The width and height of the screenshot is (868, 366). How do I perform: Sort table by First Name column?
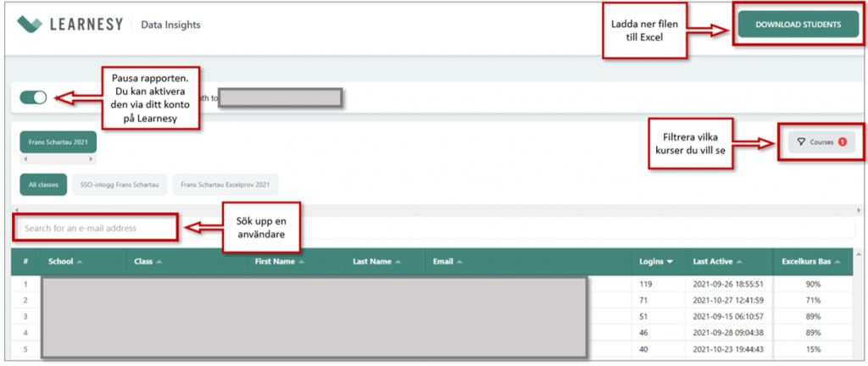278,262
